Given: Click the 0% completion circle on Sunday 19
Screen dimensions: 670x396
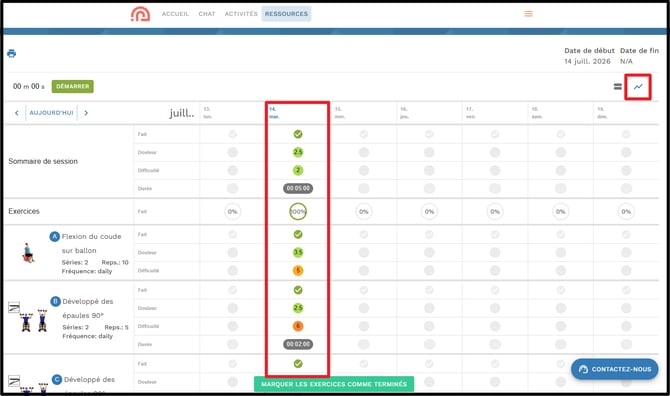Looking at the screenshot, I should 626,211.
